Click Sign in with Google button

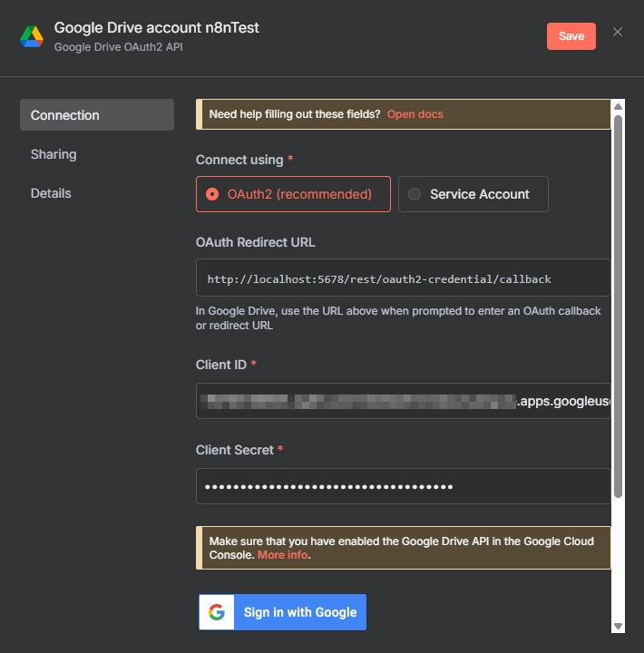(282, 612)
